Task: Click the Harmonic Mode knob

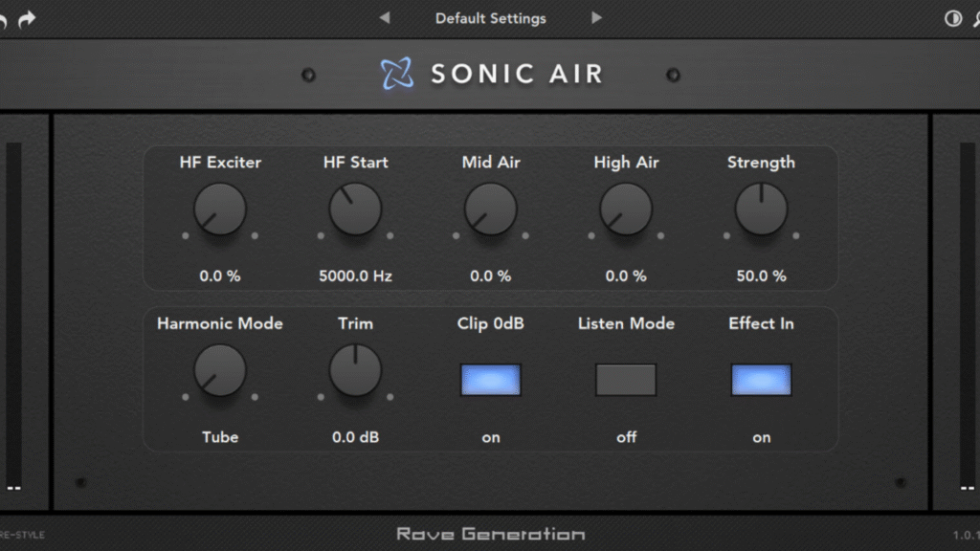Action: point(220,371)
